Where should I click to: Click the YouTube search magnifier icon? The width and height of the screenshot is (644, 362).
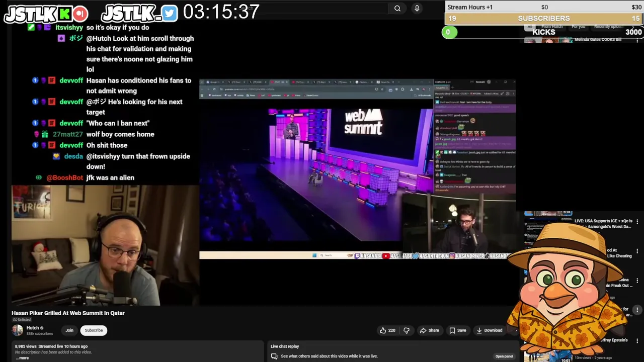coord(397,8)
